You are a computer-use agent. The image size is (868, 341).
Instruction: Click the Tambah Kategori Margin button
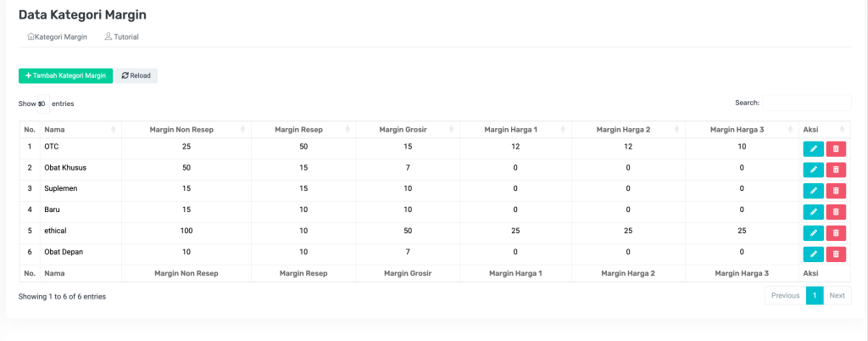(65, 75)
